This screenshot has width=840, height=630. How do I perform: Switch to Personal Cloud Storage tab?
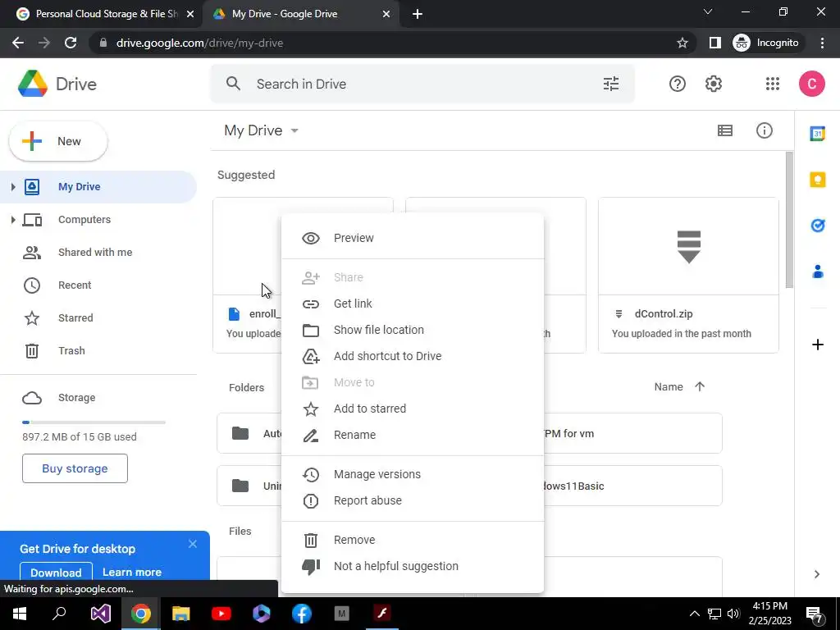101,14
